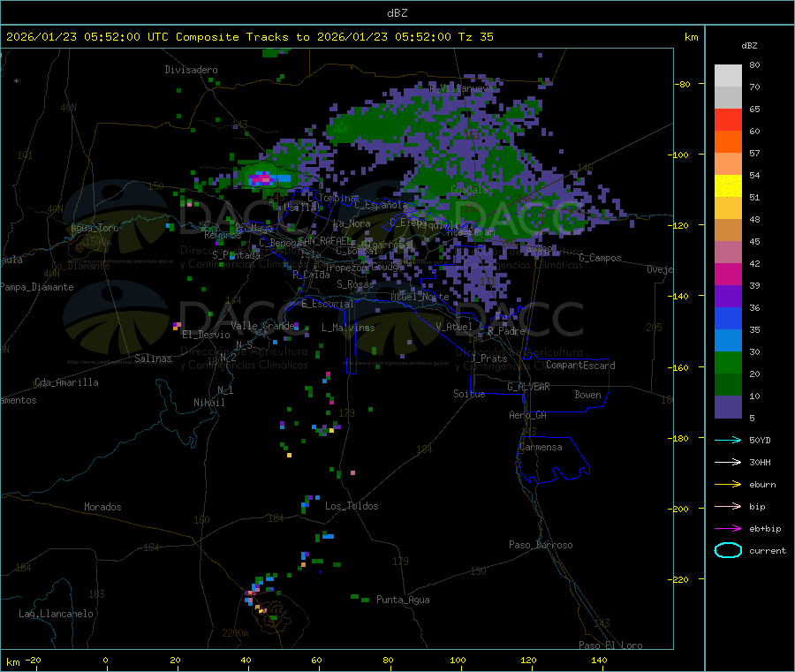Click the white 30HM arrow legend icon

point(728,462)
